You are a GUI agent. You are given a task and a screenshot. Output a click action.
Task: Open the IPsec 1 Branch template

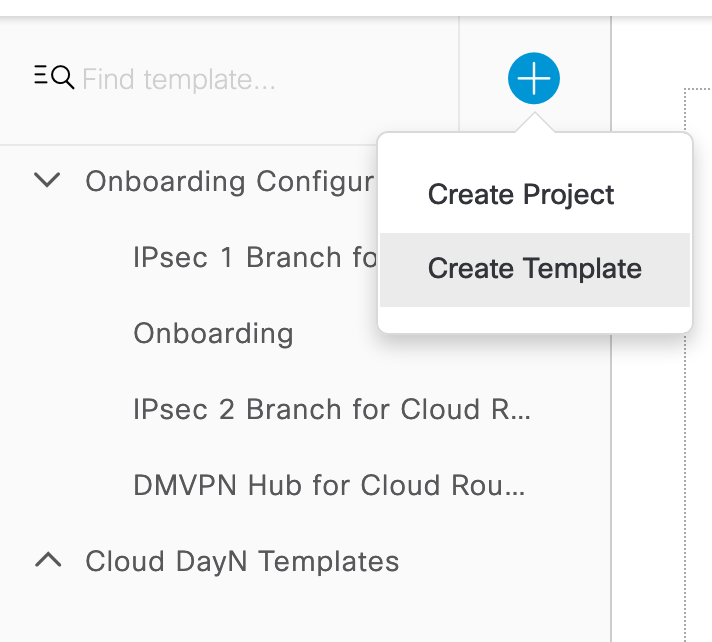click(255, 257)
